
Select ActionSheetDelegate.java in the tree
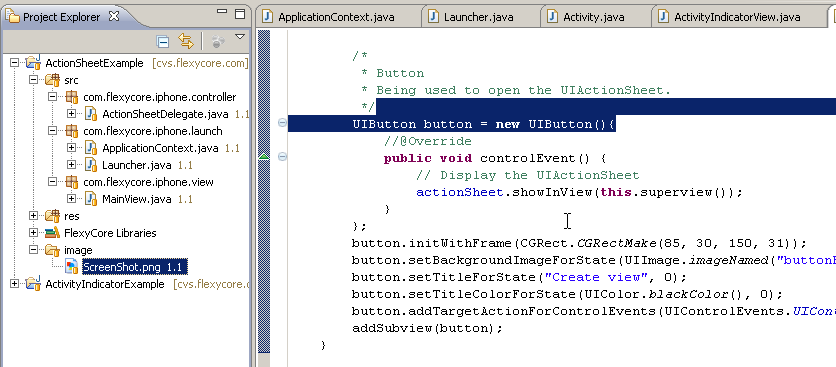tap(165, 114)
